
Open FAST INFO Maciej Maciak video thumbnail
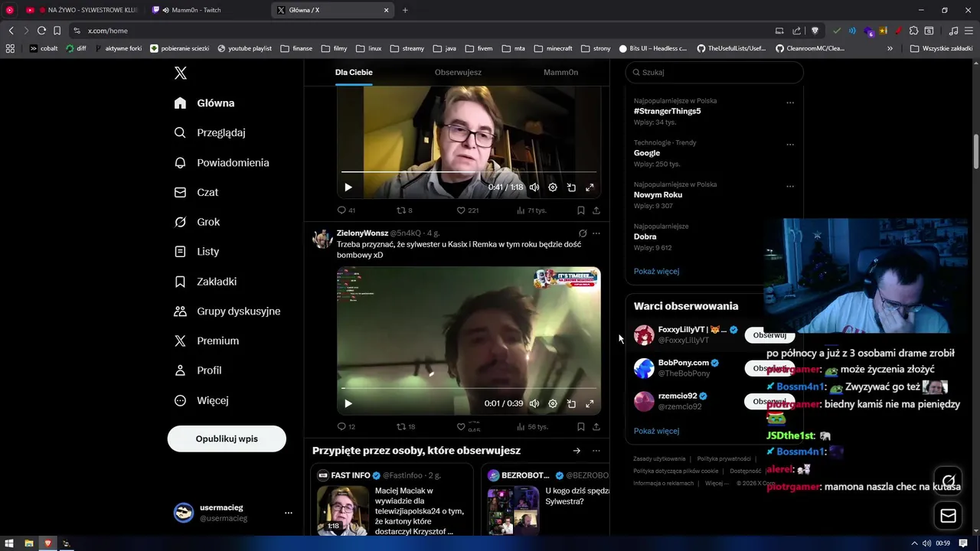click(343, 510)
